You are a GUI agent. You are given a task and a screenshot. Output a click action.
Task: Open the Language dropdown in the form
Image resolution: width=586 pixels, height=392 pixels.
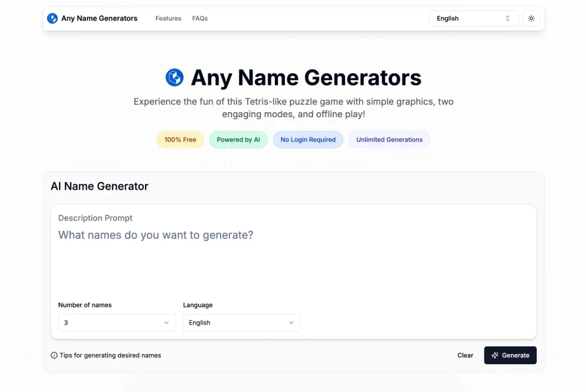click(x=241, y=322)
